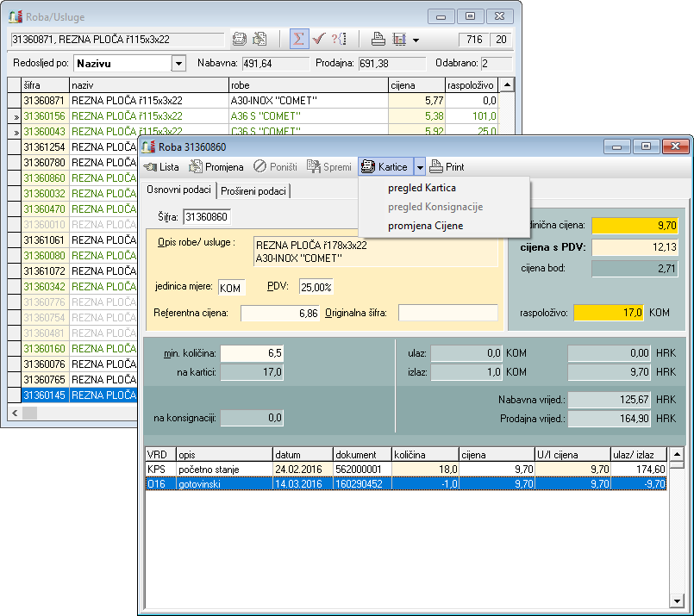Click the Kartice toolbar button
694x616 pixels.
coord(385,166)
